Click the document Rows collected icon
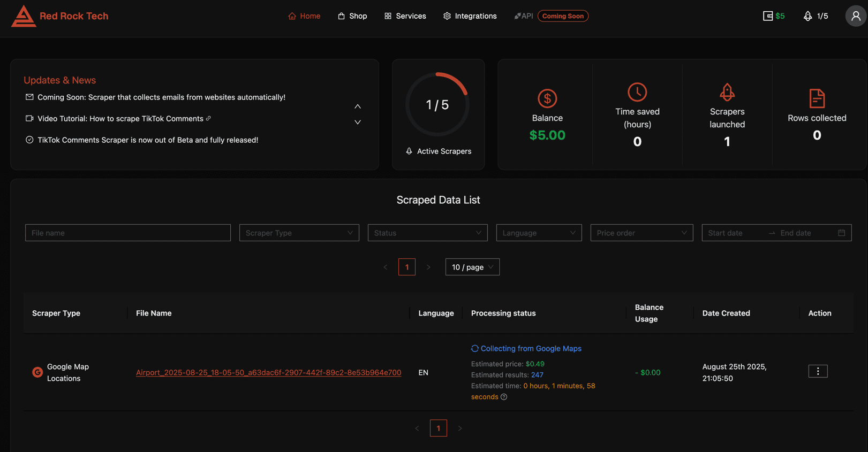 point(817,98)
